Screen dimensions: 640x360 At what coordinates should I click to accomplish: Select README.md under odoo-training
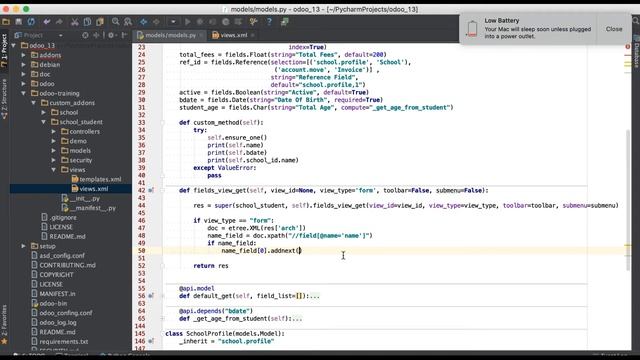[63, 236]
